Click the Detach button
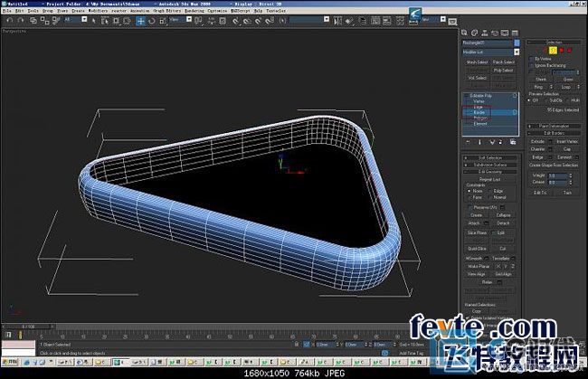 [503, 223]
